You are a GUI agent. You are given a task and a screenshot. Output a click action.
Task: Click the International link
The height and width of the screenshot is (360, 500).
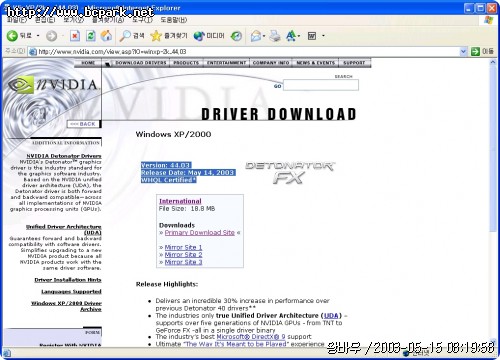[x=180, y=201]
